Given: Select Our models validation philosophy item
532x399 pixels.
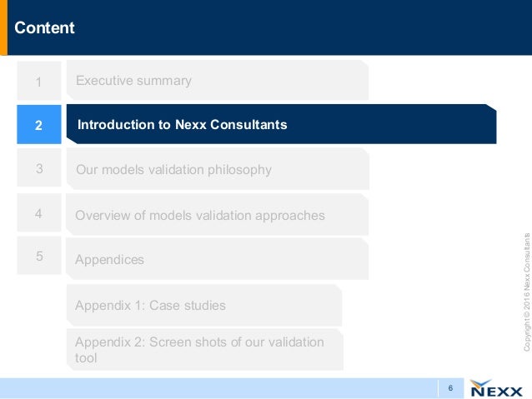Looking at the screenshot, I should tap(218, 169).
